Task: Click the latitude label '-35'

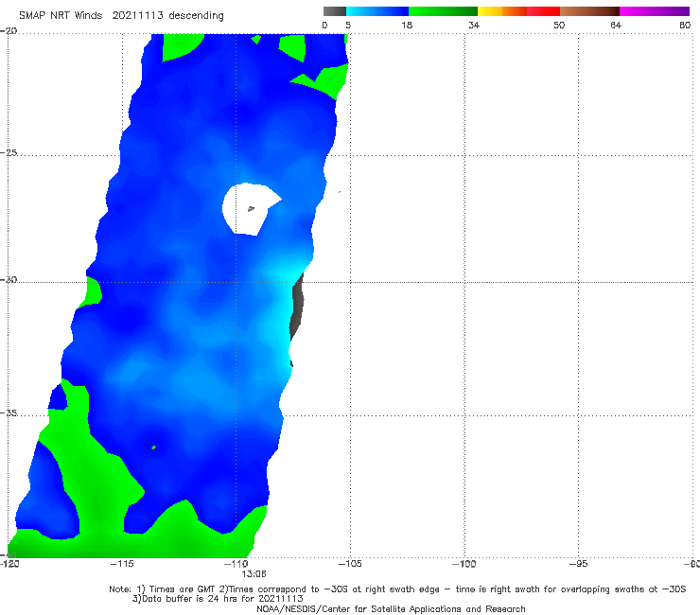Action: click(9, 413)
